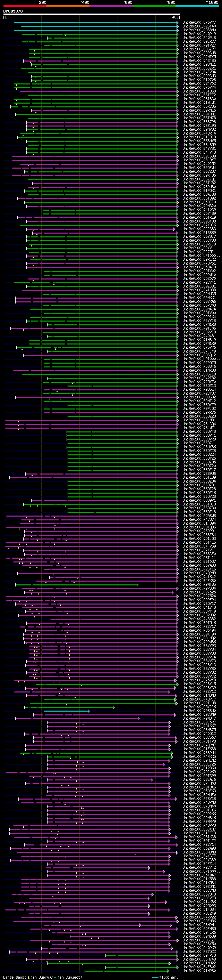The width and height of the screenshot is (222, 980).
Task: Select entry UniRef100_Q9M539
Action: tap(199, 937)
